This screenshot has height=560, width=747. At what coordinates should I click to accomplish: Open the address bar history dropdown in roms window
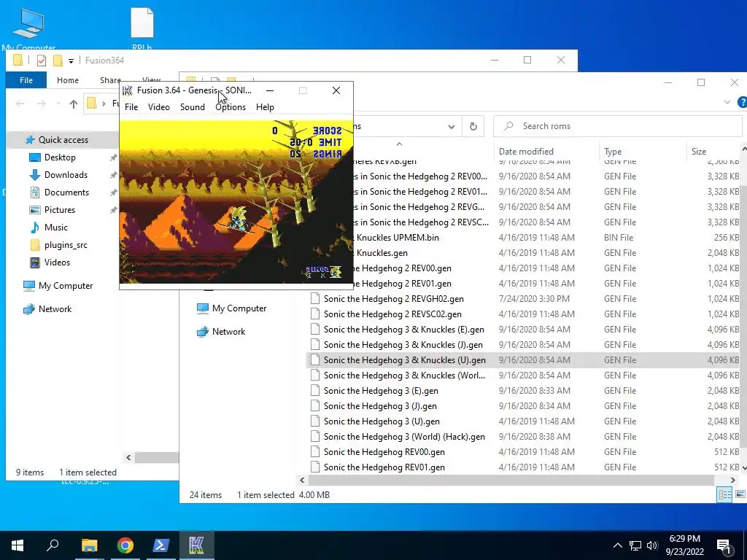(x=451, y=127)
